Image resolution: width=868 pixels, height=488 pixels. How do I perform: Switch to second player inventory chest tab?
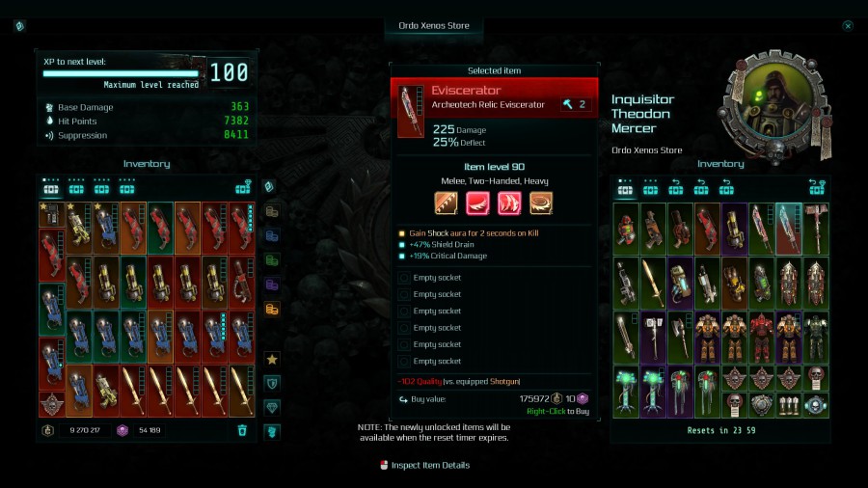76,186
